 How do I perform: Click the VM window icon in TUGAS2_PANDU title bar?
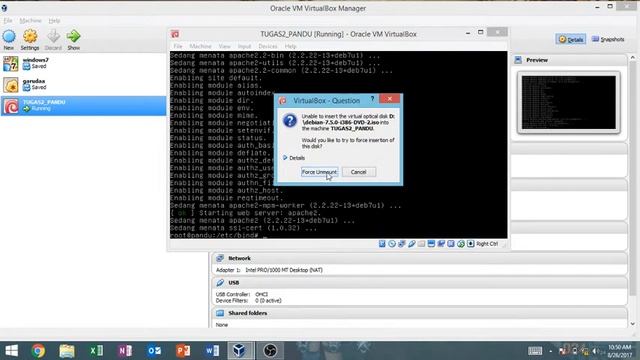pyautogui.click(x=175, y=34)
